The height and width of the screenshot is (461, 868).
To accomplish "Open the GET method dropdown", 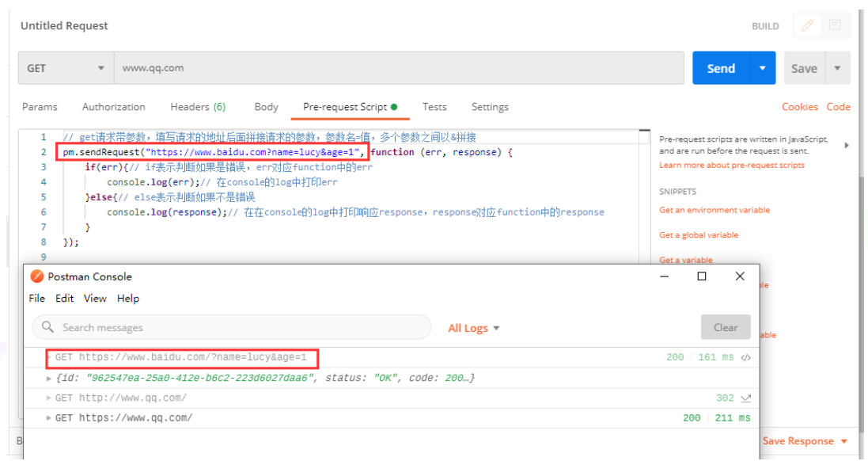I will tap(66, 68).
